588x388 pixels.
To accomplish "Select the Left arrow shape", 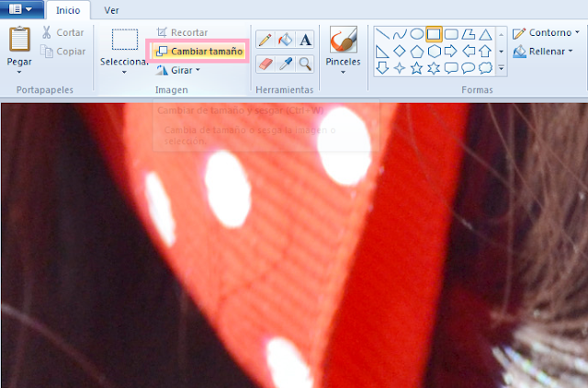I will pos(469,51).
